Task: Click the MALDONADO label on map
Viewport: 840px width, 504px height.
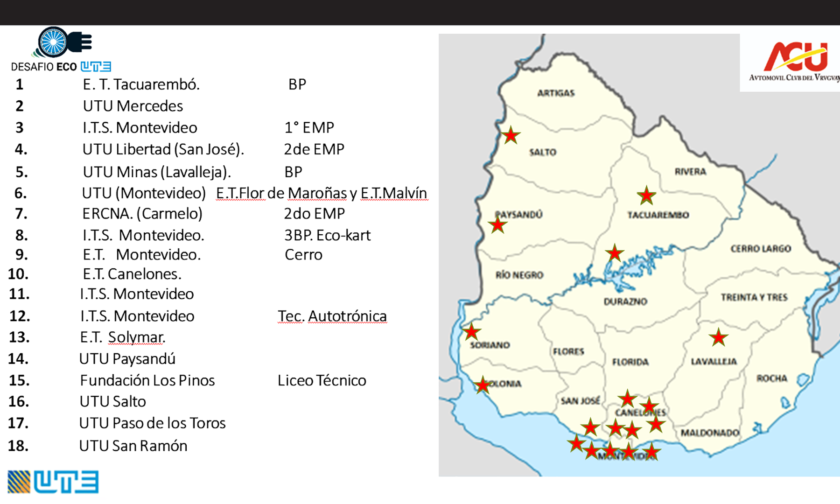Action: point(710,433)
